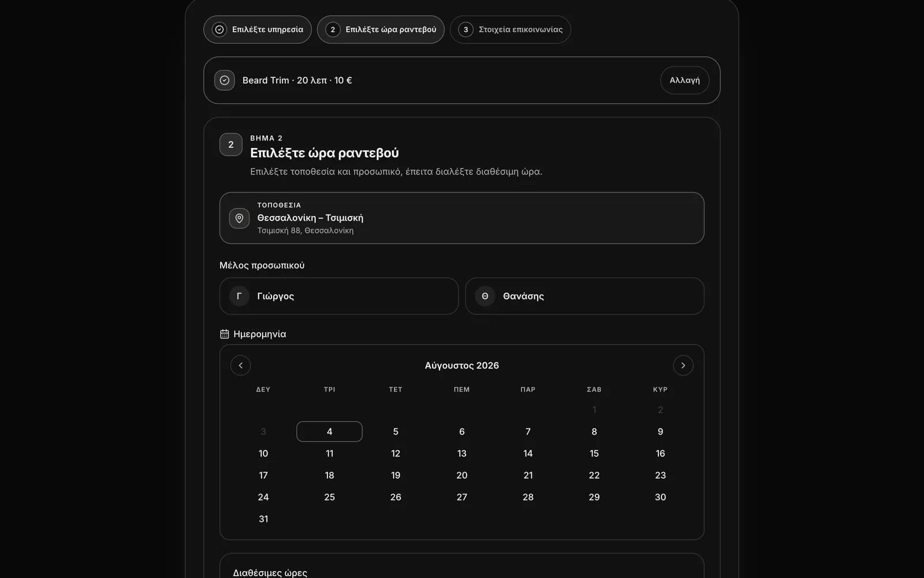Click the location pin icon
Screen dimensions: 924x578
point(239,218)
